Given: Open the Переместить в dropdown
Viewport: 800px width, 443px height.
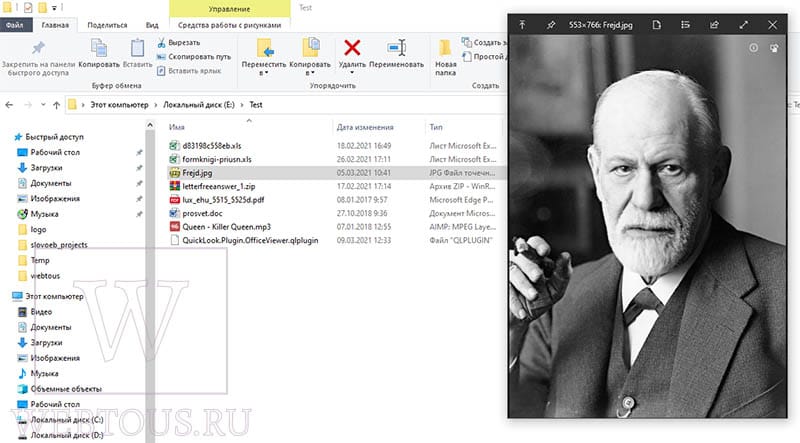Looking at the screenshot, I should (263, 73).
